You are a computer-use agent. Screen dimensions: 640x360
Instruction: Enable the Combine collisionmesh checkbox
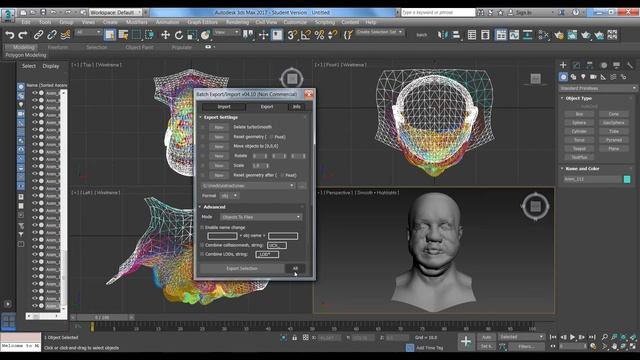pos(202,245)
